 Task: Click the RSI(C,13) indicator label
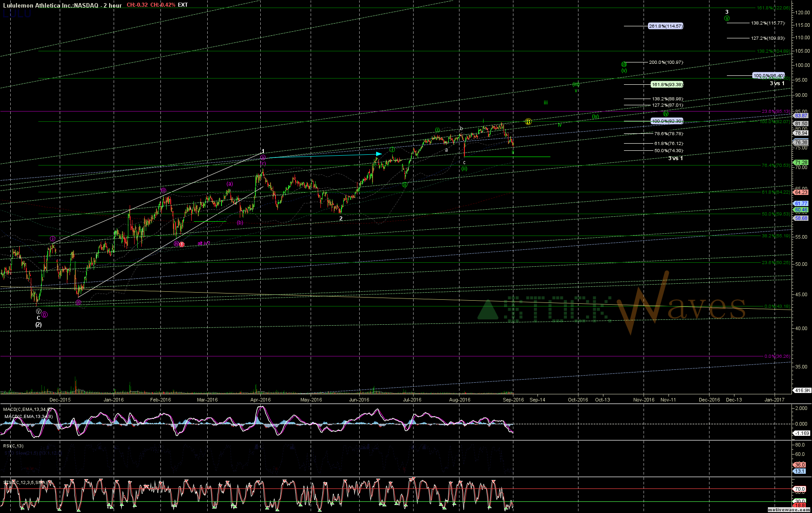(x=13, y=446)
